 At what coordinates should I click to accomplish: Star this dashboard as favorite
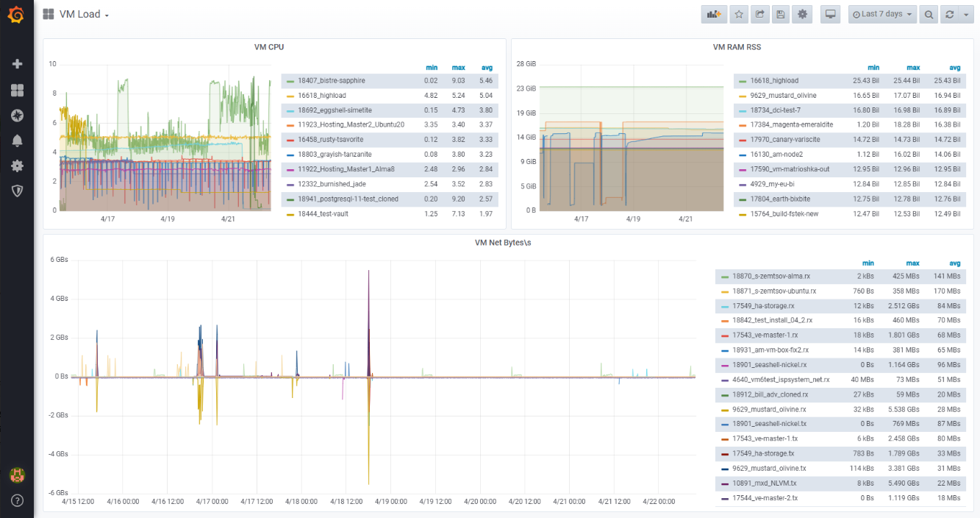[740, 14]
